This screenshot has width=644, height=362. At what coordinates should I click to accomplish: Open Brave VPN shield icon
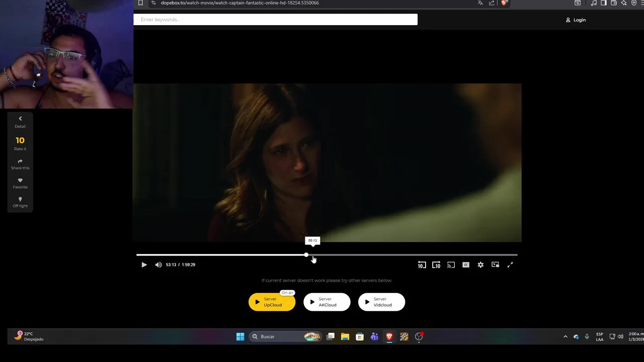tap(634, 3)
